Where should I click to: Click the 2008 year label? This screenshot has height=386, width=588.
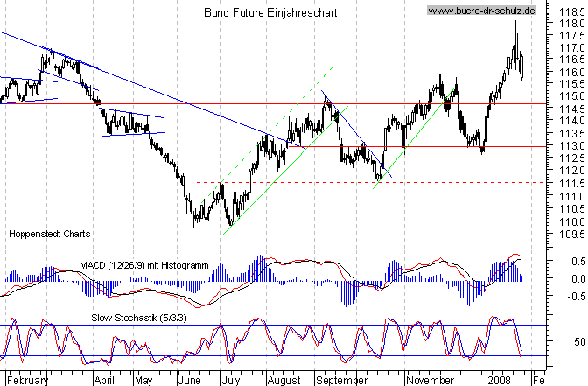point(500,380)
